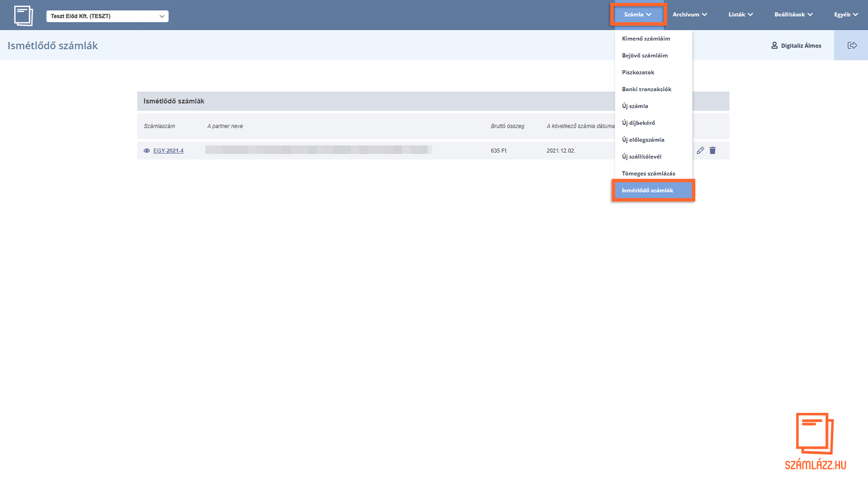
Task: Click the logout icon at top right
Action: click(851, 46)
